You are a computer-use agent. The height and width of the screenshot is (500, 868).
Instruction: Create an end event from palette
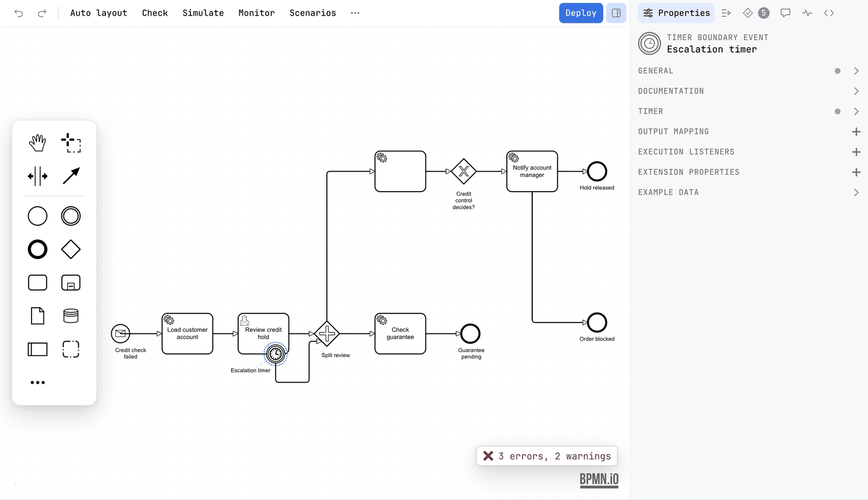tap(37, 250)
